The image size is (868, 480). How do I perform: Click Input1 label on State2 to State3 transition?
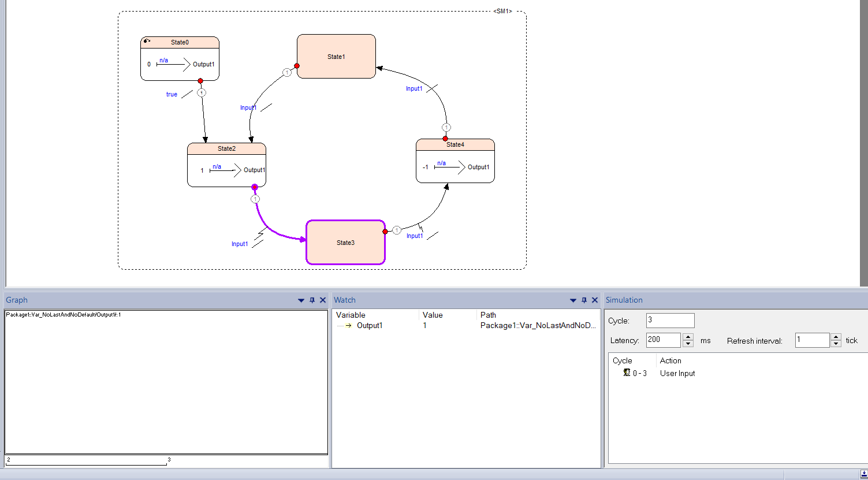point(240,244)
